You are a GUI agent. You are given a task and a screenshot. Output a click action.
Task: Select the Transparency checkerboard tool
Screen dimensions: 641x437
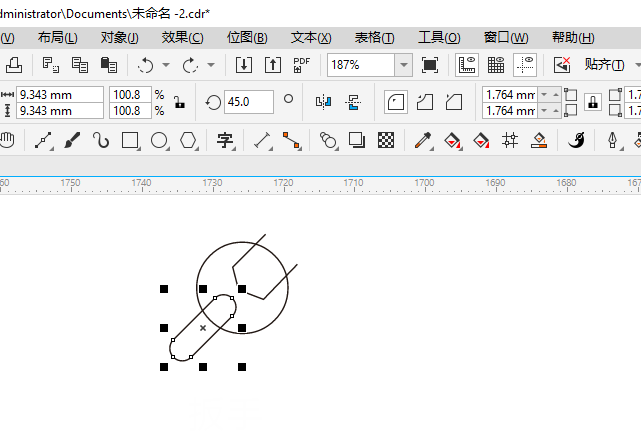pyautogui.click(x=385, y=140)
